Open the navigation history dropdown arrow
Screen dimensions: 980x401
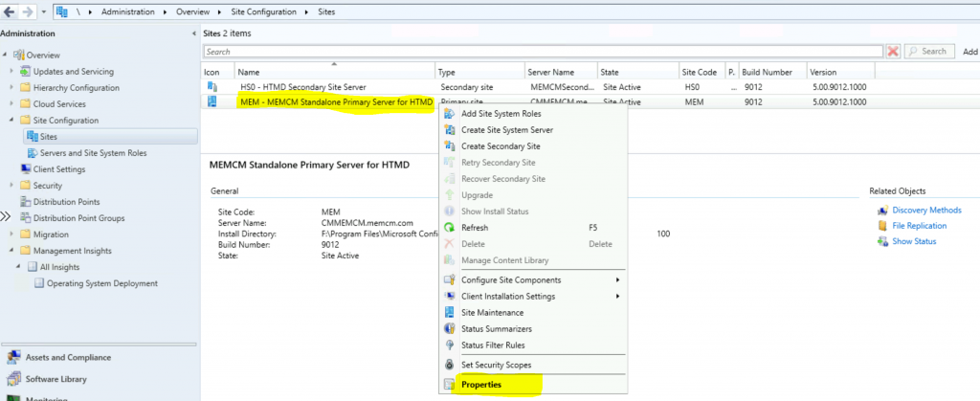click(x=43, y=11)
